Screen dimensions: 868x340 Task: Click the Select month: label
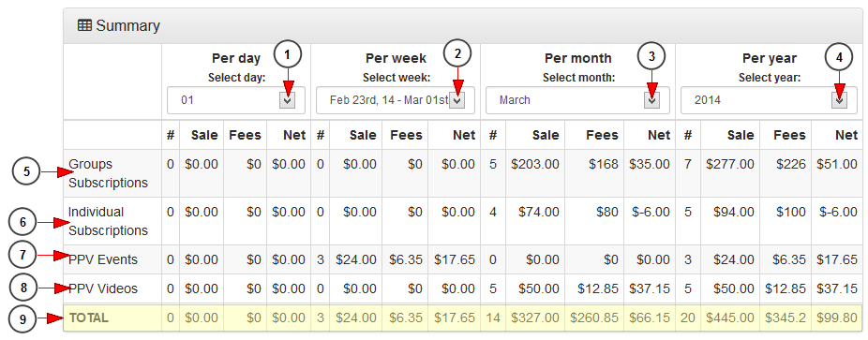click(578, 78)
